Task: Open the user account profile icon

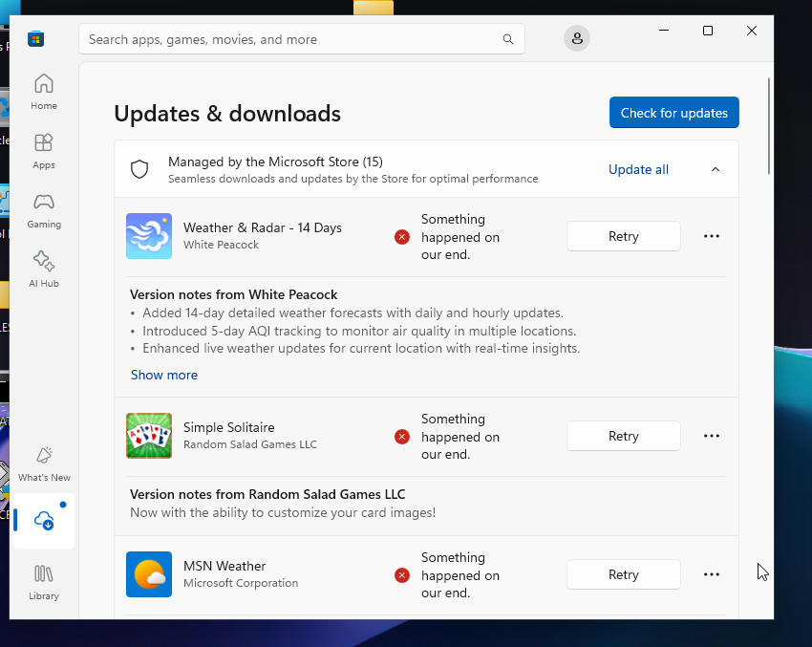Action: (577, 38)
